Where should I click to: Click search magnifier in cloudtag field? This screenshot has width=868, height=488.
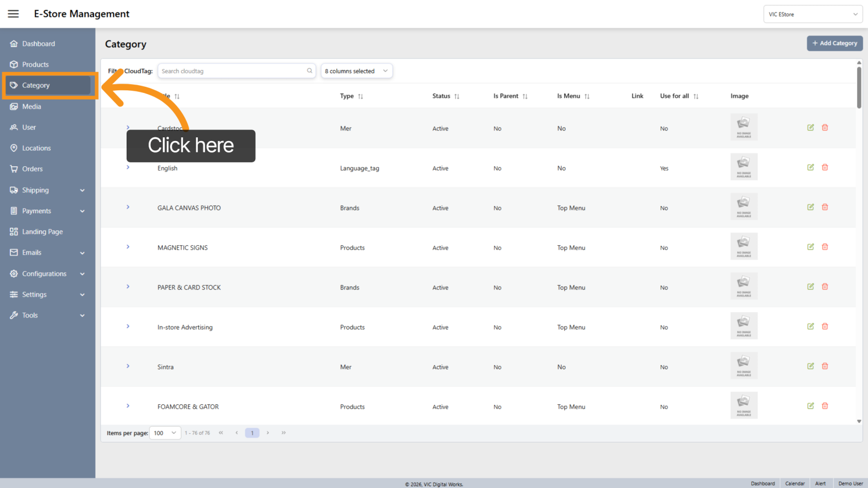tap(309, 71)
